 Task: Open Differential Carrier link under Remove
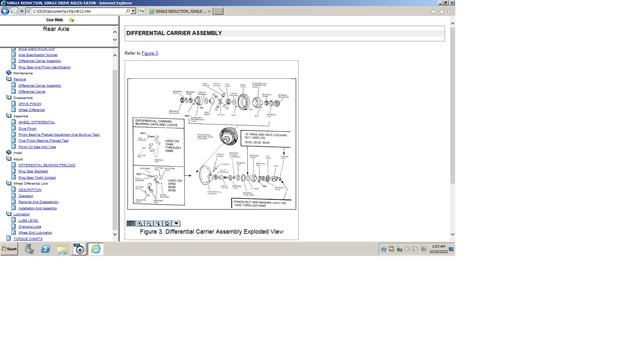pyautogui.click(x=32, y=91)
